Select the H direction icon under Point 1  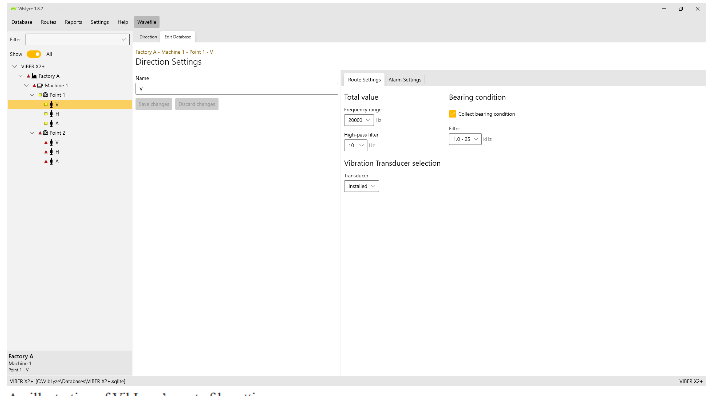coord(51,114)
